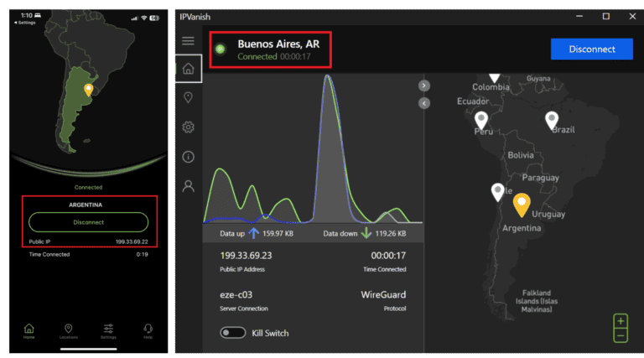
Task: Click the eze-c03 server connection
Action: pos(236,295)
